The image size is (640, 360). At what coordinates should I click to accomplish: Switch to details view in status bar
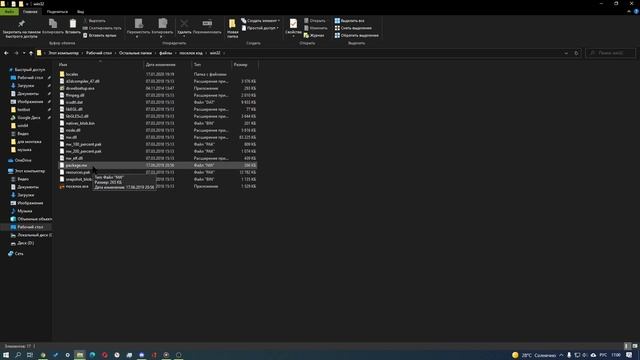tap(627, 346)
